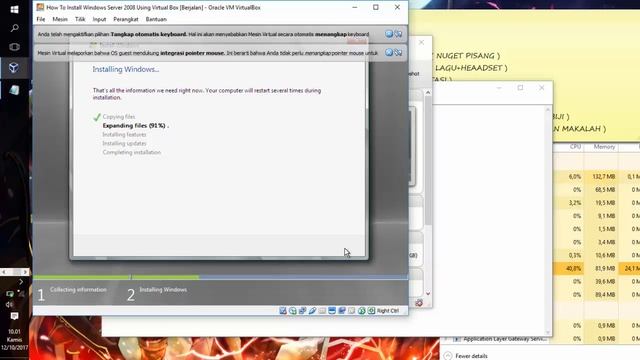This screenshot has width=640, height=360.
Task: Dismiss the keyboard capture notification (first icon)
Action: 389,34
